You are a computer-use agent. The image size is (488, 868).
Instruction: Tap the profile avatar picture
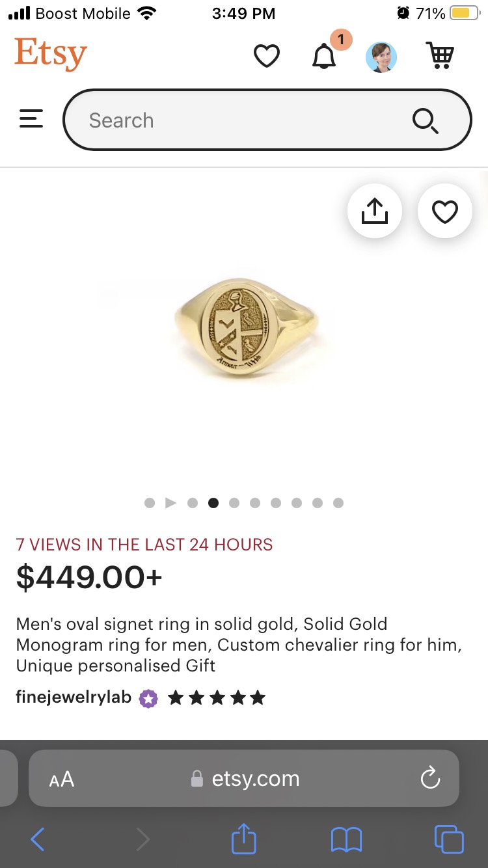coord(381,57)
